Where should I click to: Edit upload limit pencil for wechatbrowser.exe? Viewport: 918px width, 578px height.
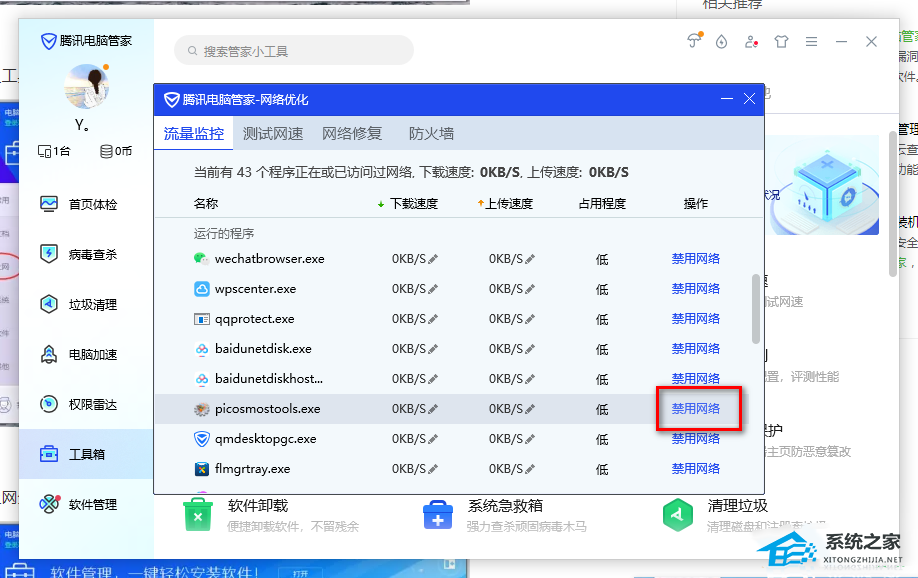coord(530,259)
